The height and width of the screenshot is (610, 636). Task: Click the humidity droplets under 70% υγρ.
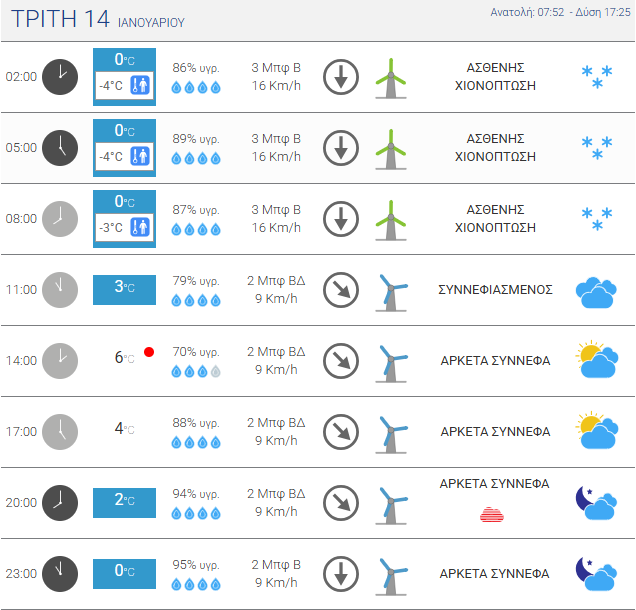point(196,372)
